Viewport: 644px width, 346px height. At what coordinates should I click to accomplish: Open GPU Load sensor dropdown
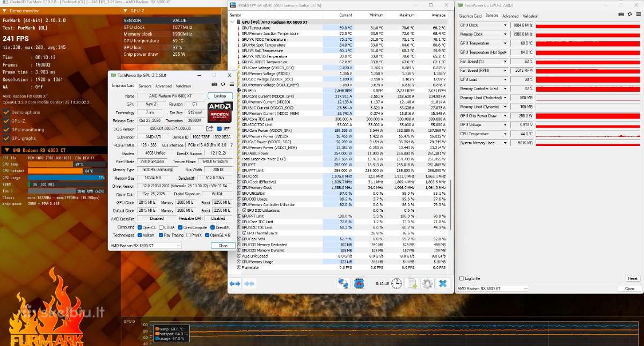[504, 79]
